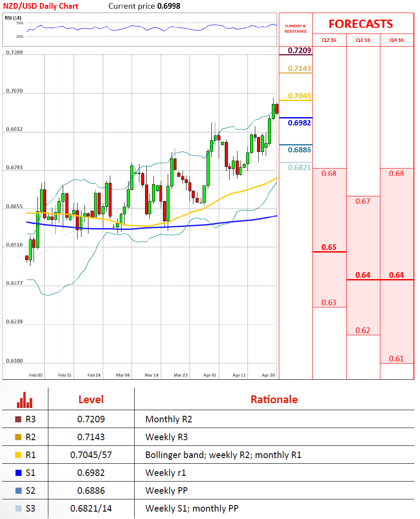Click the Current price 0.6998 text

(144, 6)
